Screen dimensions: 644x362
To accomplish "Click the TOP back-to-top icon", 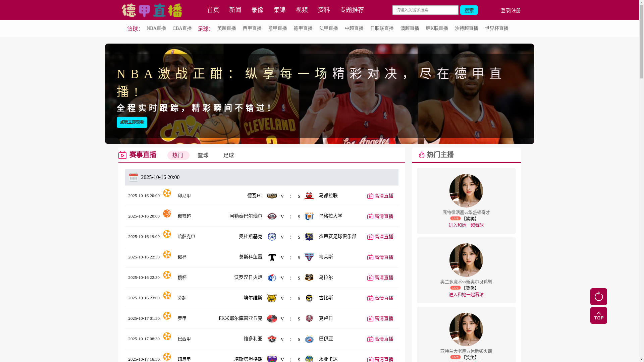I will coord(598,315).
